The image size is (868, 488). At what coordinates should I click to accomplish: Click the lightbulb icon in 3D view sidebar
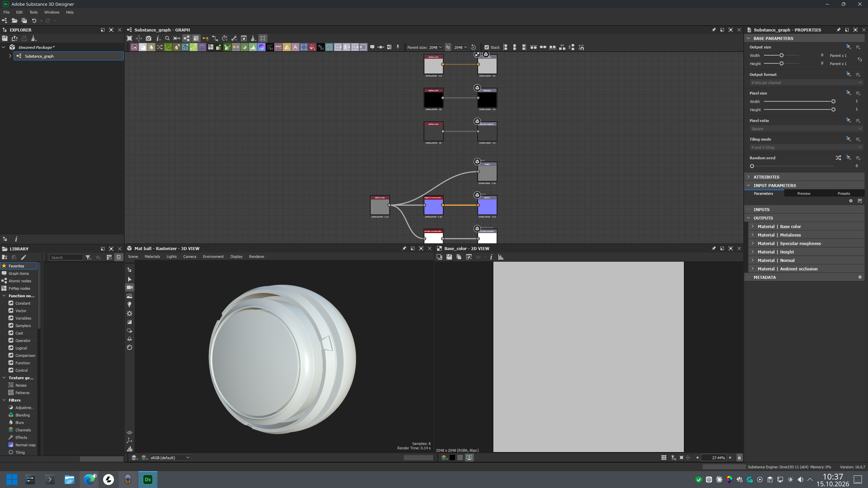tap(130, 304)
